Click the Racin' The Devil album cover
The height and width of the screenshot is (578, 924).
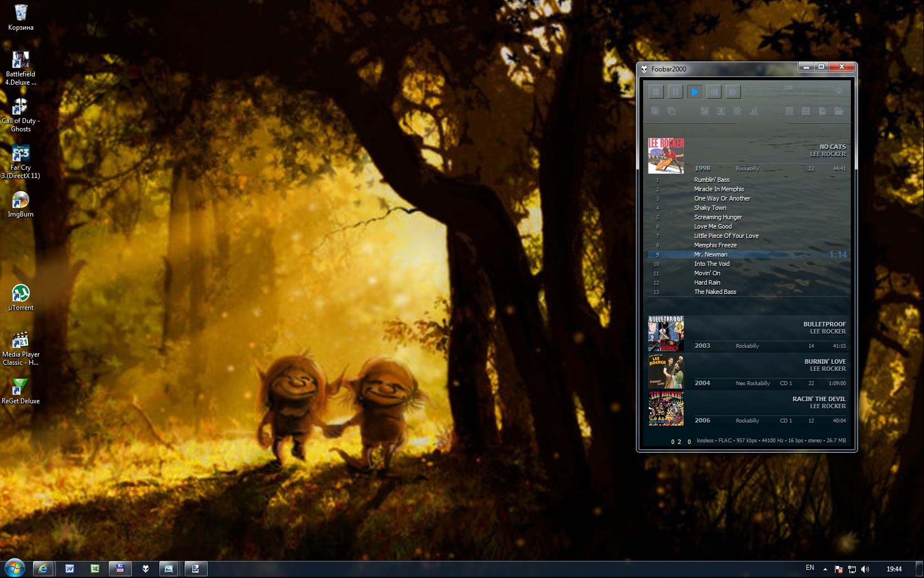click(x=666, y=409)
